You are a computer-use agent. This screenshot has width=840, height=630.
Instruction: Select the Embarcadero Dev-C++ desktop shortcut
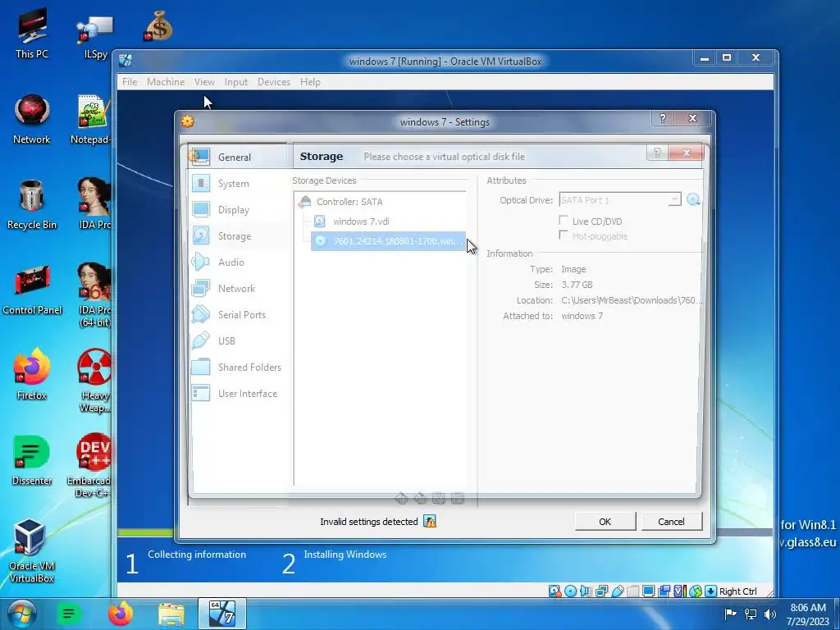89,466
